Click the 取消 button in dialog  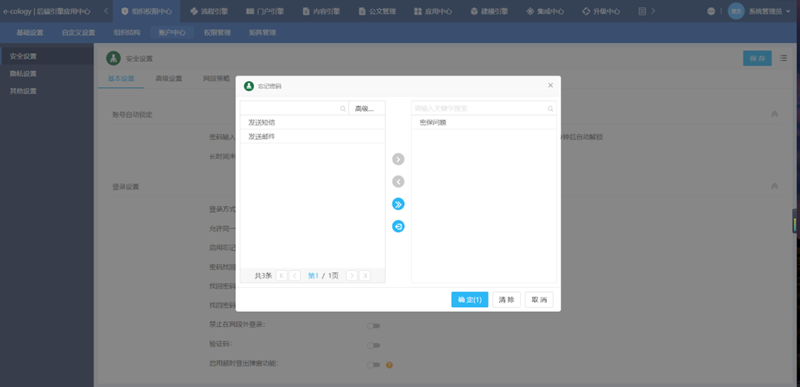pyautogui.click(x=539, y=300)
